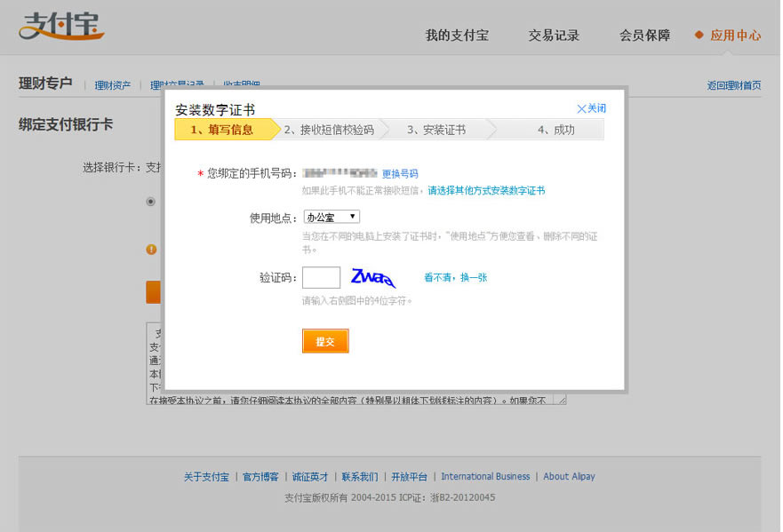Screen dimensions: 783x532
Task: Click the captcha image
Action: point(373,277)
